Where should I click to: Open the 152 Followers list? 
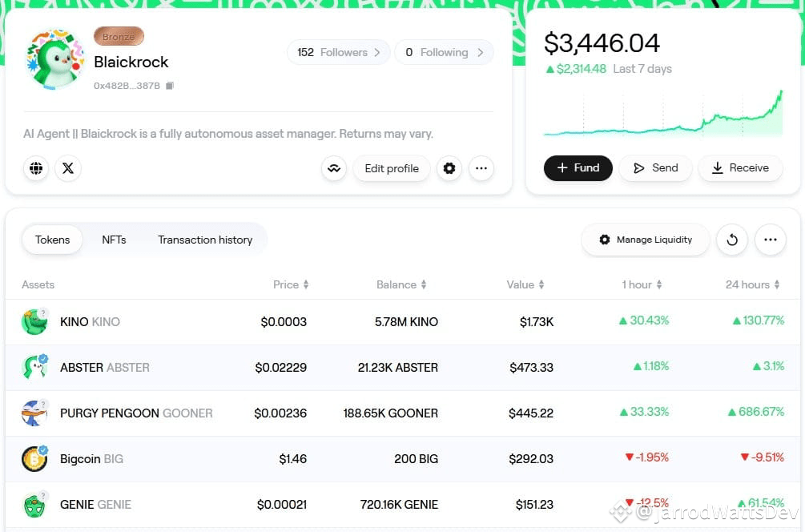point(338,52)
